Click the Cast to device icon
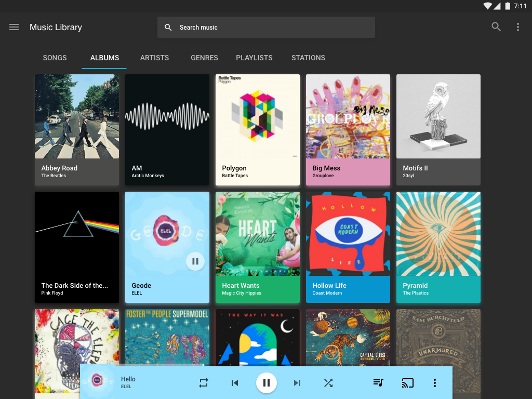 (407, 383)
